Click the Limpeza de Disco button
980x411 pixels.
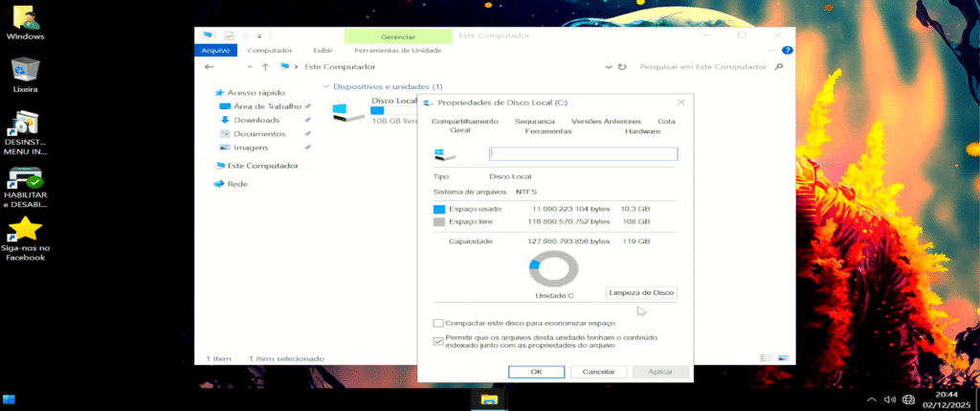[641, 292]
